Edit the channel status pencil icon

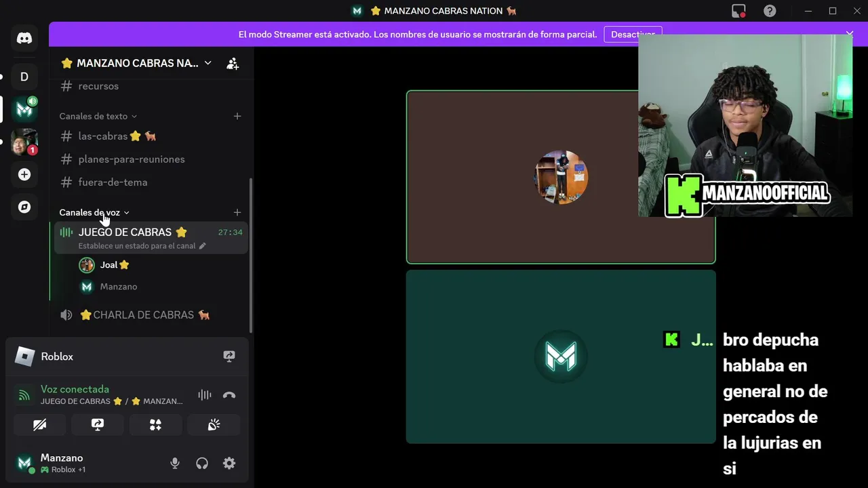[x=202, y=246]
